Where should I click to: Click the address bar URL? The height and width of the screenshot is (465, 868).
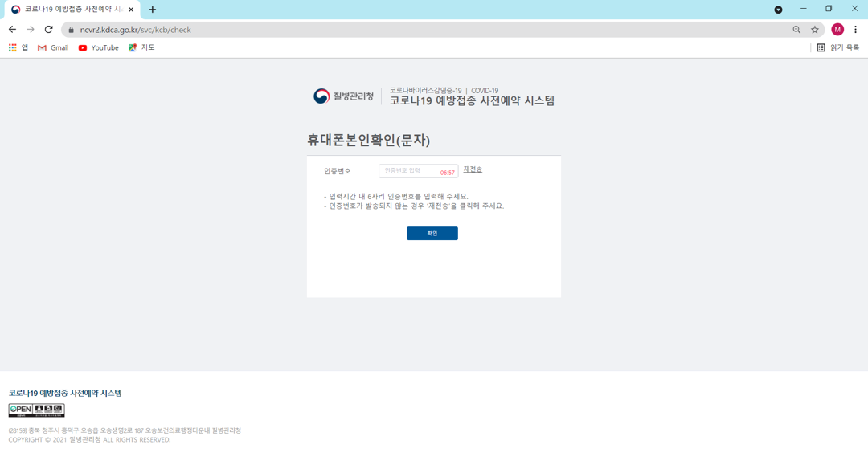pyautogui.click(x=136, y=30)
